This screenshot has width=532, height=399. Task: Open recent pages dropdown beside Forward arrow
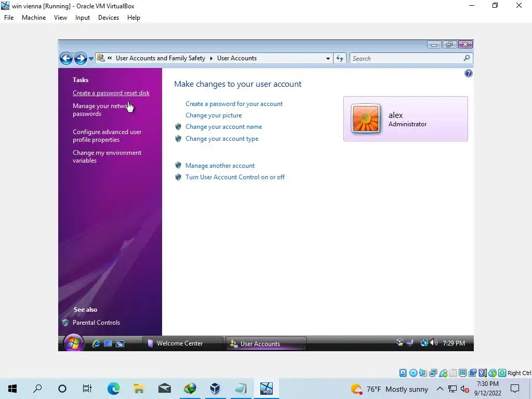point(91,59)
